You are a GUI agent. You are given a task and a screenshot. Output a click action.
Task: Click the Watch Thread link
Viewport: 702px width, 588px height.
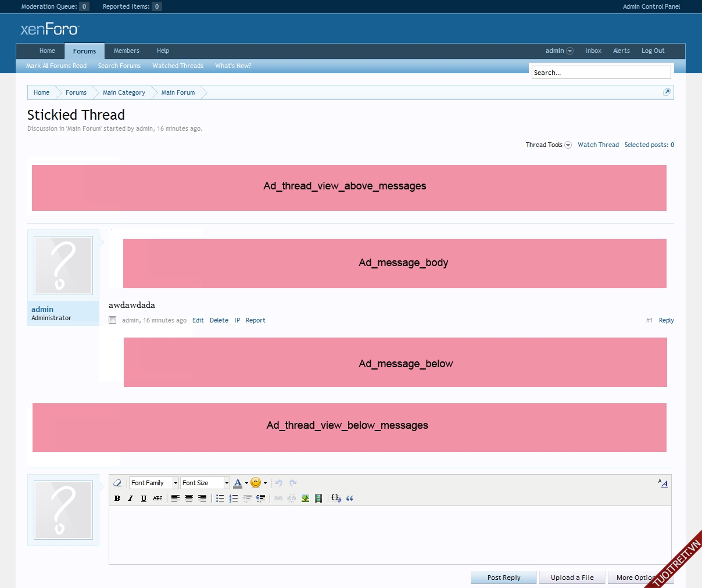click(598, 145)
